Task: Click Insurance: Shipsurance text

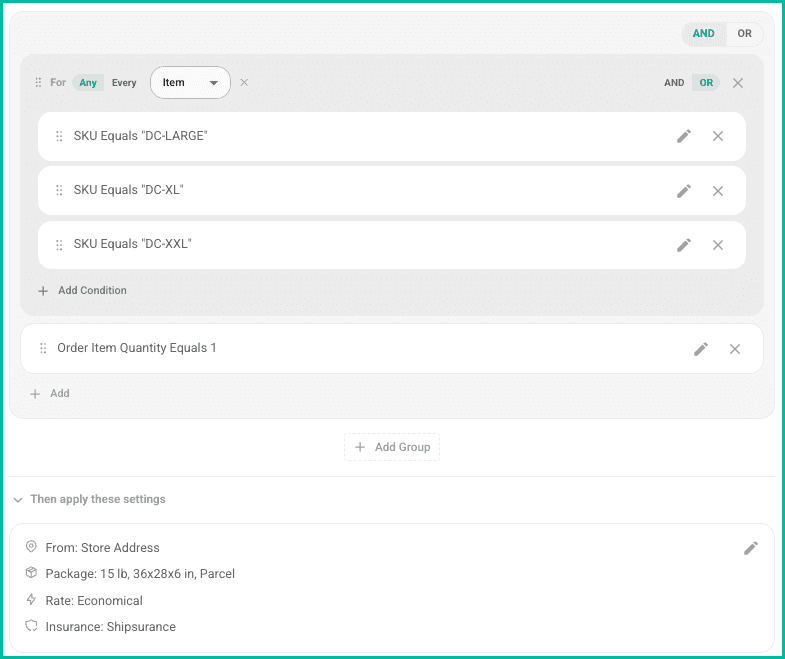Action: pyautogui.click(x=110, y=627)
